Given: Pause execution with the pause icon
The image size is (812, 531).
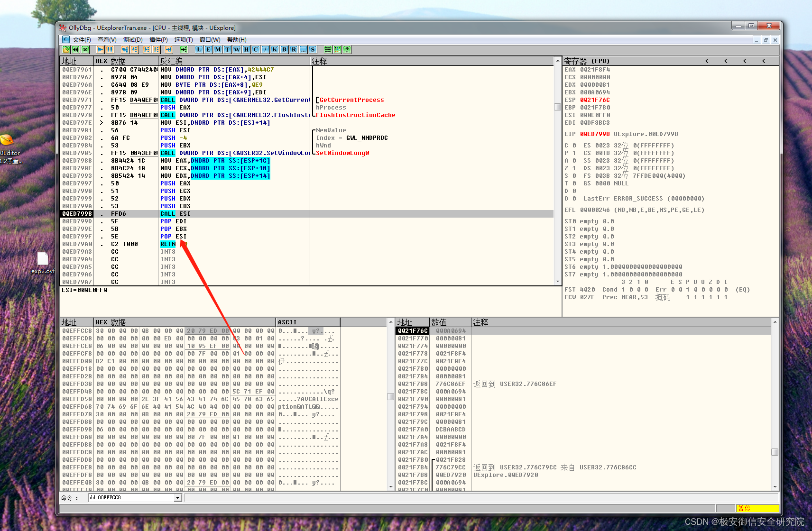Looking at the screenshot, I should tap(110, 49).
